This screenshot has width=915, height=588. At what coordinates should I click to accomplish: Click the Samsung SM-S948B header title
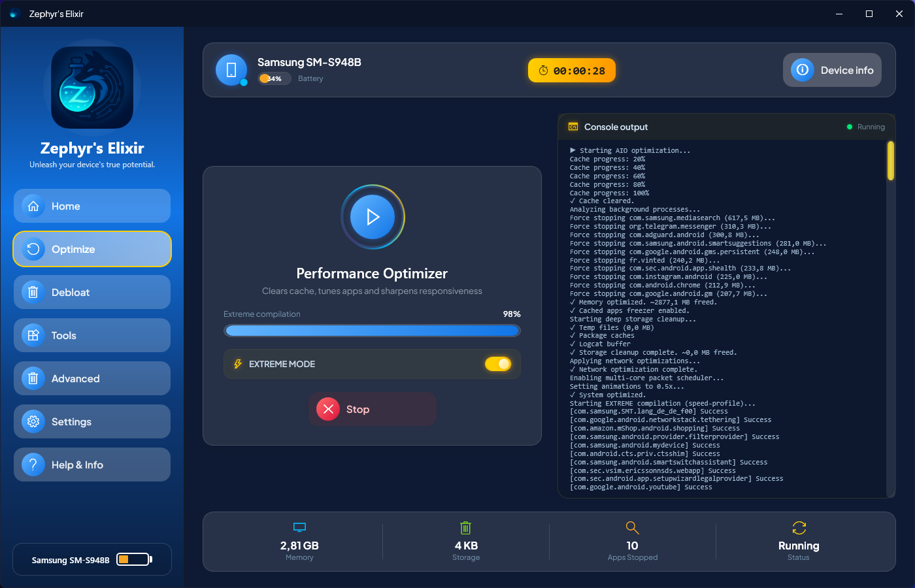coord(309,62)
